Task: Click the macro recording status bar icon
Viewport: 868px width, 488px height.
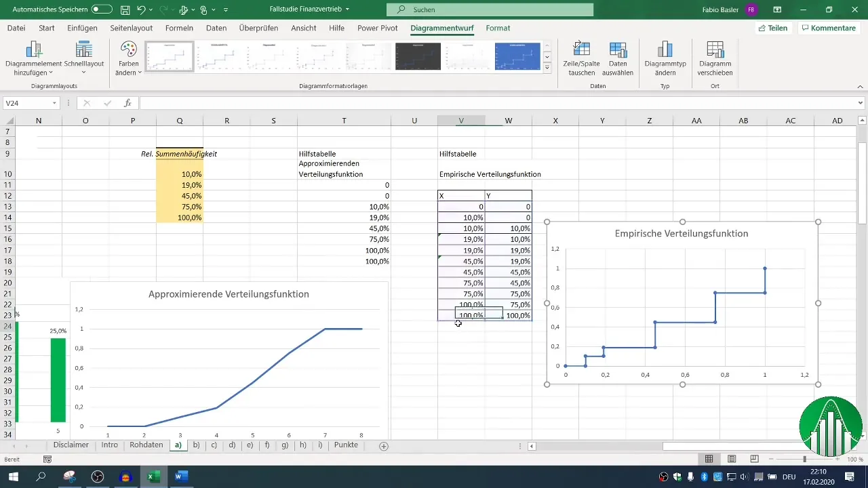Action: (x=47, y=460)
